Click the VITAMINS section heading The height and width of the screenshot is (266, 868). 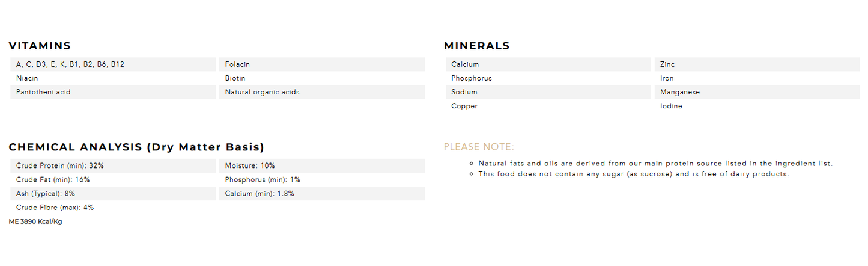tap(40, 46)
